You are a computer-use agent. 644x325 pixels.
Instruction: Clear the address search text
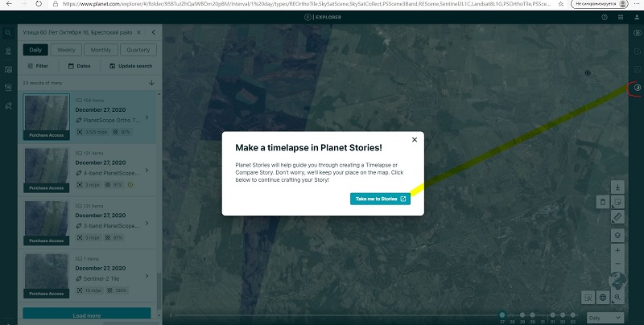[x=138, y=32]
